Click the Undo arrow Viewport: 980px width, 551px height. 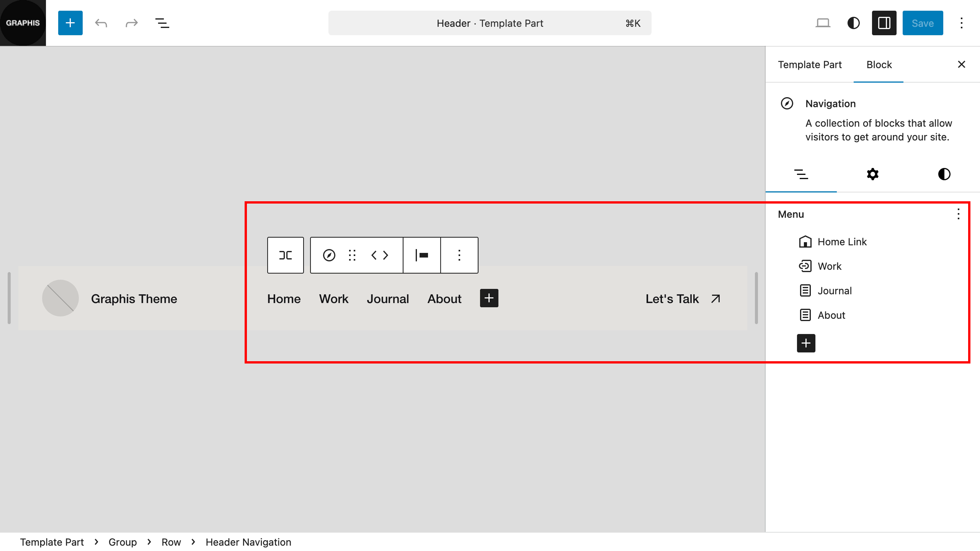click(x=101, y=23)
